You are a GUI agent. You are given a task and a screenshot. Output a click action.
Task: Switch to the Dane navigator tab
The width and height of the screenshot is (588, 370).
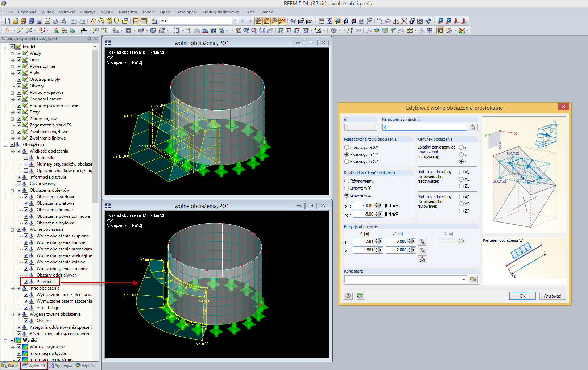click(x=10, y=366)
